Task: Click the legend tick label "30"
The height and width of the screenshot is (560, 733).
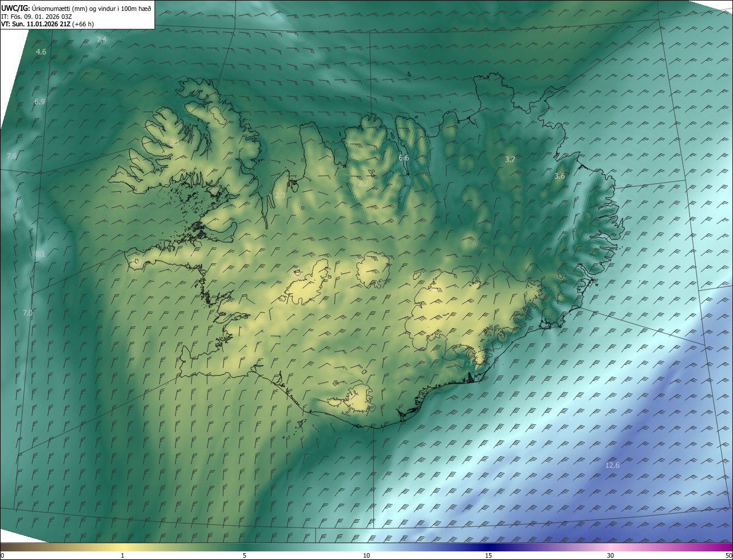Action: [610, 555]
